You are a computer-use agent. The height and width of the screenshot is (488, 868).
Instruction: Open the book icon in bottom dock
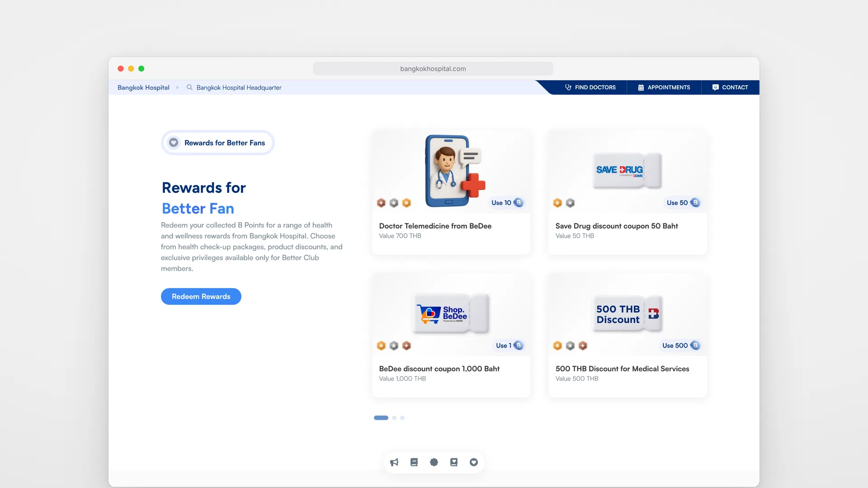click(x=414, y=462)
